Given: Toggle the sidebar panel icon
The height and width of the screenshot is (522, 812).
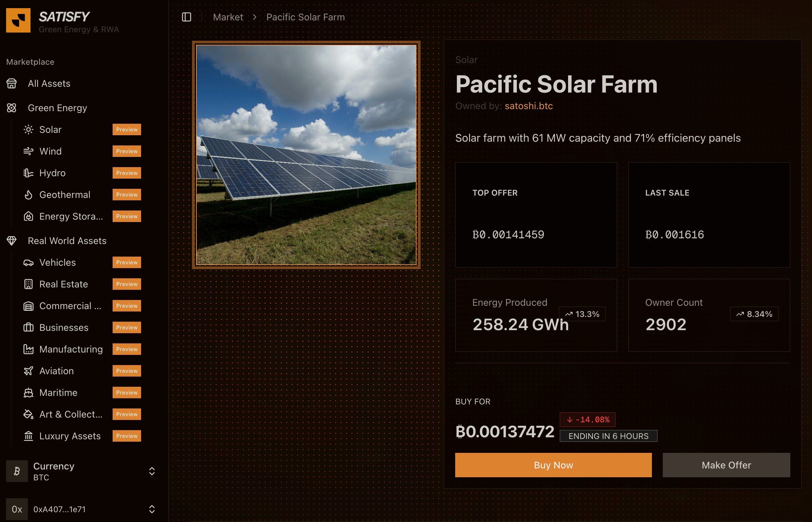Looking at the screenshot, I should point(187,17).
